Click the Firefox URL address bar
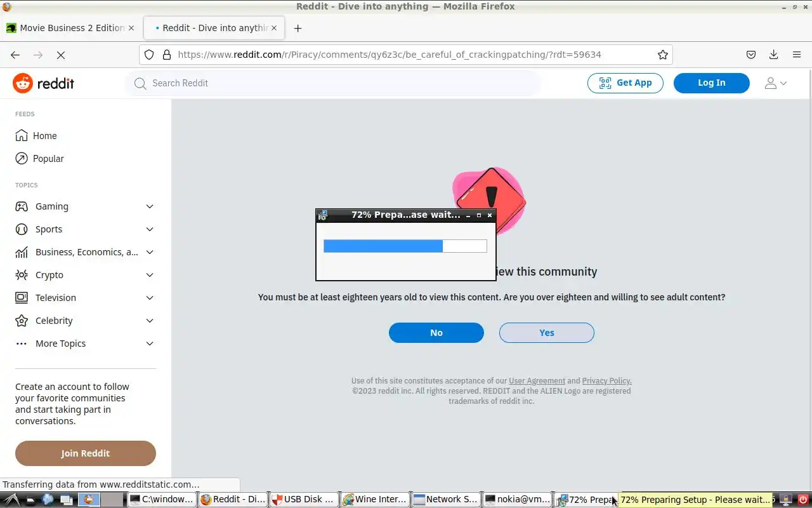 [x=406, y=55]
